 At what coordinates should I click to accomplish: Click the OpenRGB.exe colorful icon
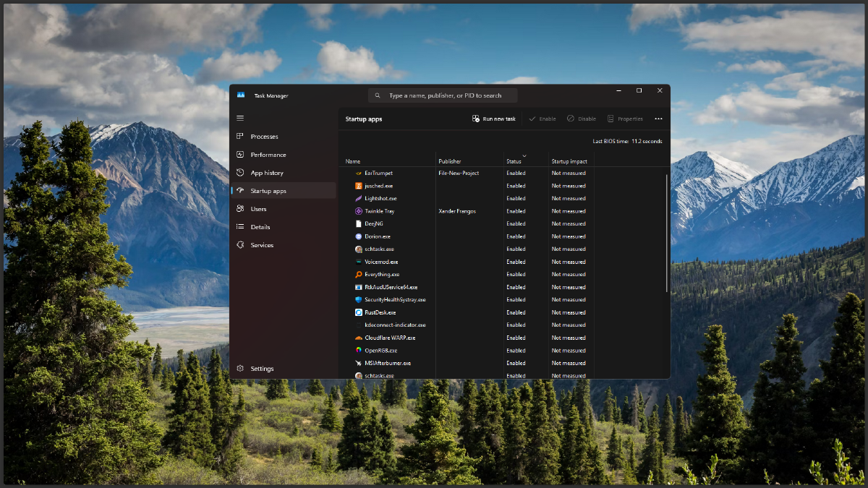358,351
